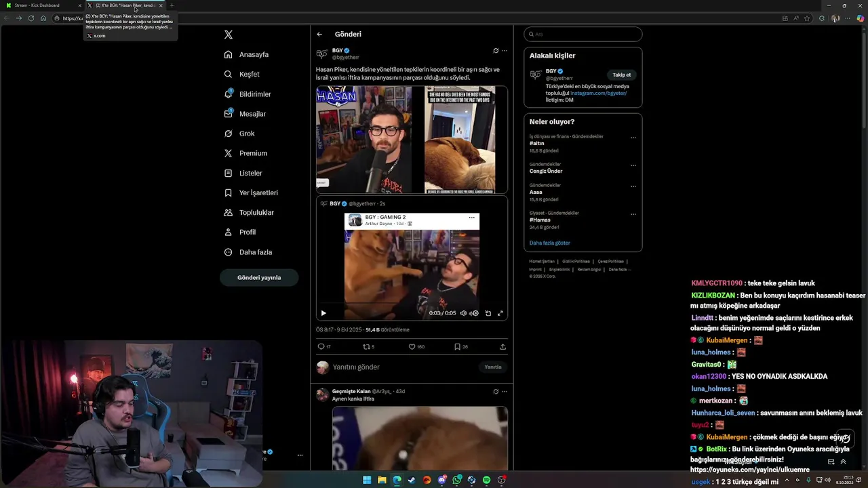Open more options for Aaaa trend

(x=633, y=186)
